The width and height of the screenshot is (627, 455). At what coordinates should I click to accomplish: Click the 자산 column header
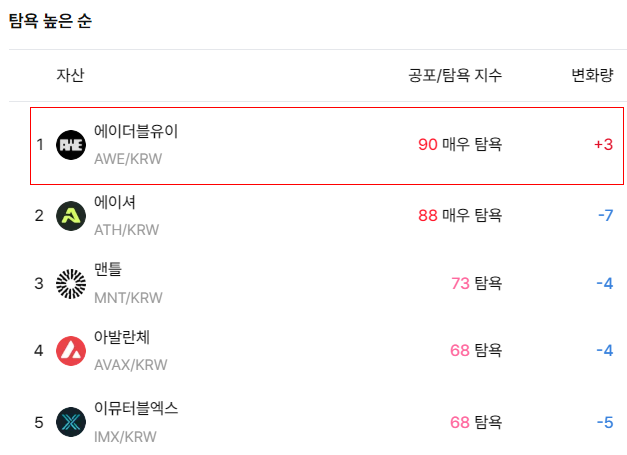(x=70, y=75)
